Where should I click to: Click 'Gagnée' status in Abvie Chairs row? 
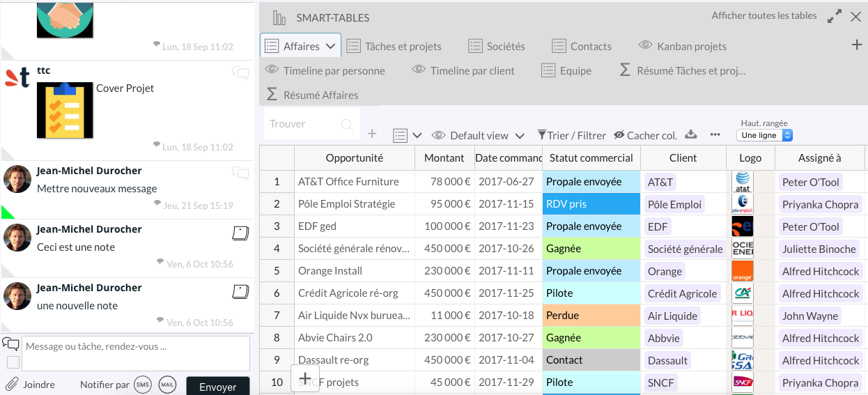pos(591,338)
